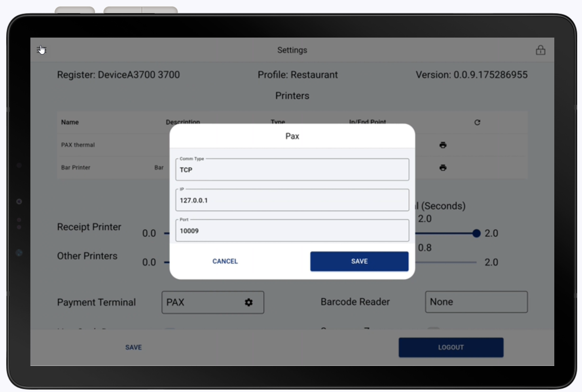The image size is (582, 392).
Task: Click the SAVE link at bottom of Settings
Action: point(133,347)
